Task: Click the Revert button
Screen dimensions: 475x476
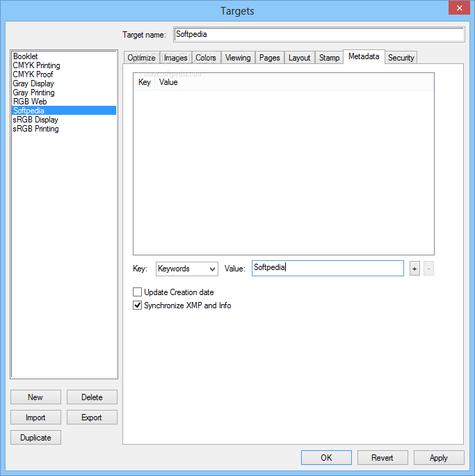Action: point(383,457)
